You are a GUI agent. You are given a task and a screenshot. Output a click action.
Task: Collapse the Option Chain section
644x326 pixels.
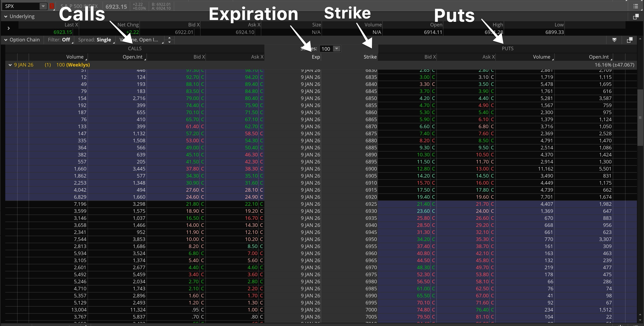[x=5, y=40]
